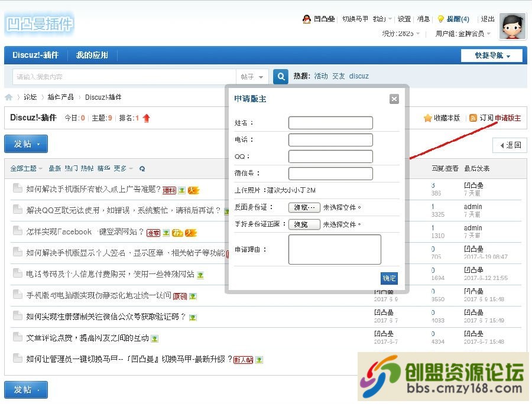Open the user avatar thumbnail
The image size is (532, 404).
tap(512, 27)
